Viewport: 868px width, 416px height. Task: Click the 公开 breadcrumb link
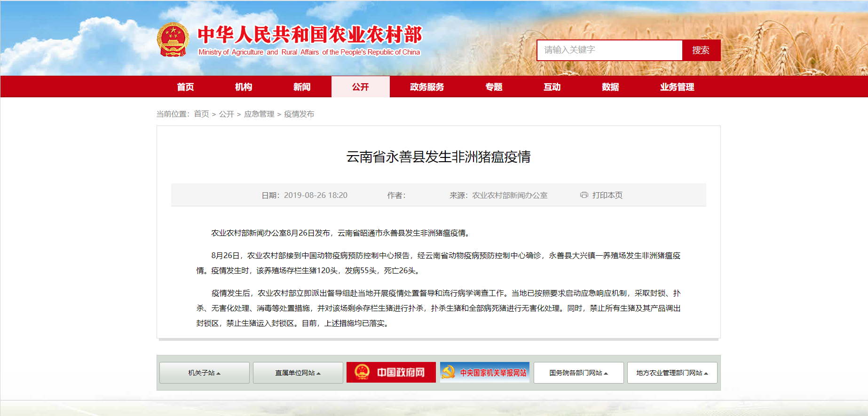coord(226,114)
